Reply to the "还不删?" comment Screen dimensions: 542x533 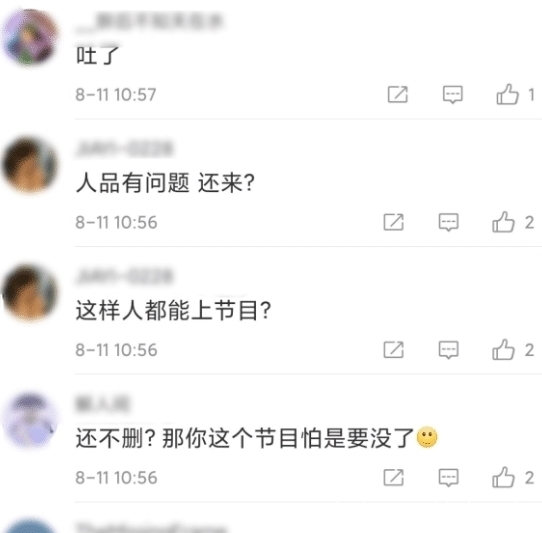tap(448, 478)
